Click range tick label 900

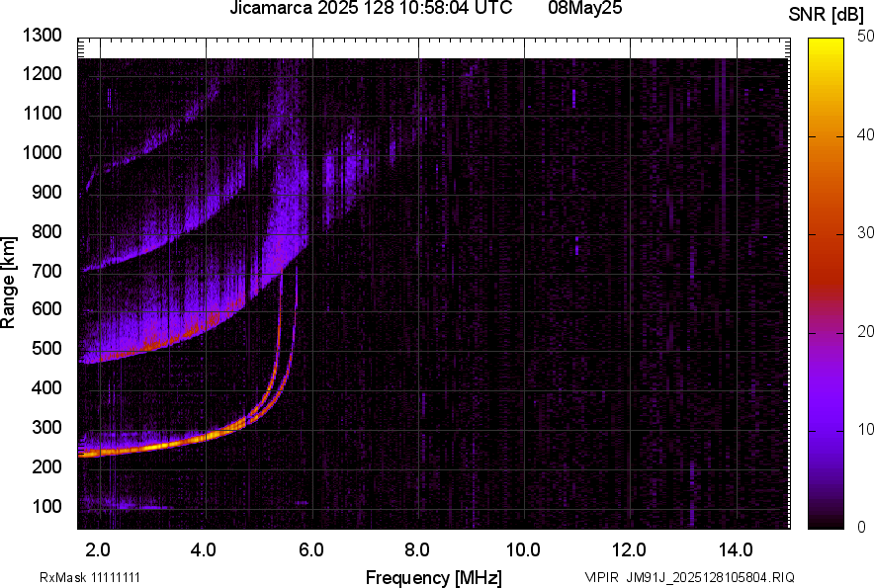[x=46, y=192]
